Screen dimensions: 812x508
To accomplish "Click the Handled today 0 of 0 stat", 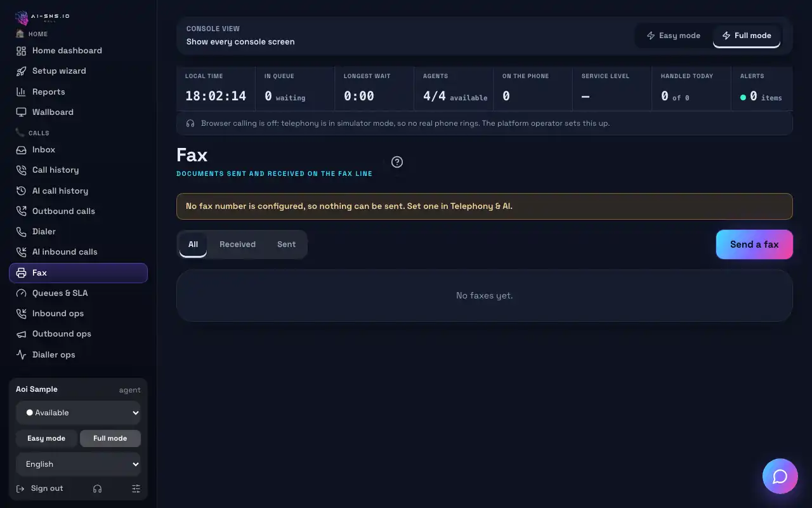I will point(691,89).
